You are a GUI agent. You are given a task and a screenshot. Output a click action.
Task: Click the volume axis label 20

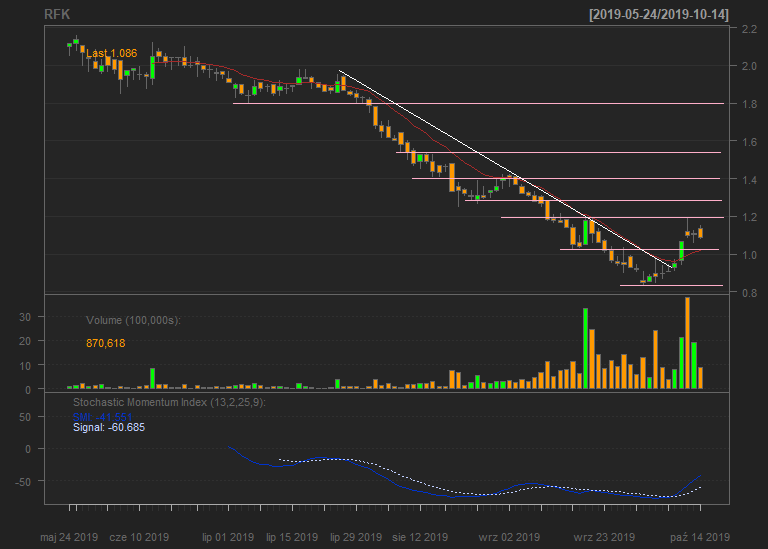coord(25,341)
